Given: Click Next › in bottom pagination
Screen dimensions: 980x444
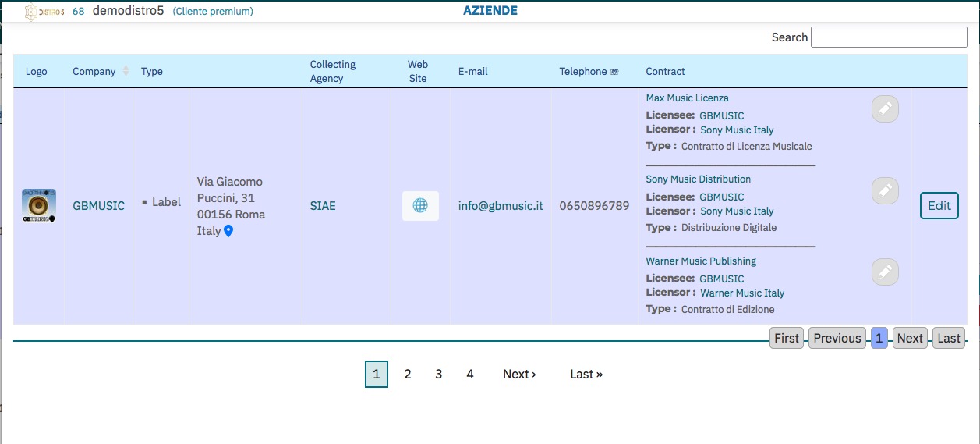Looking at the screenshot, I should pos(519,375).
